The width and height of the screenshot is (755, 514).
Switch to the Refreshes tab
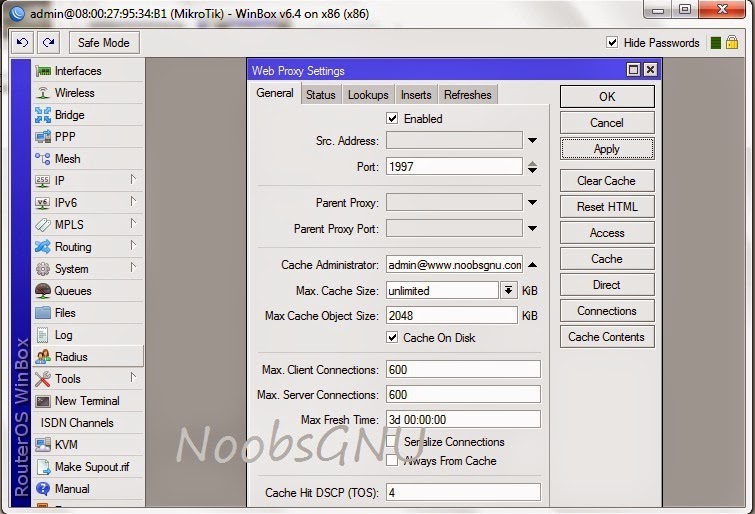click(x=468, y=95)
